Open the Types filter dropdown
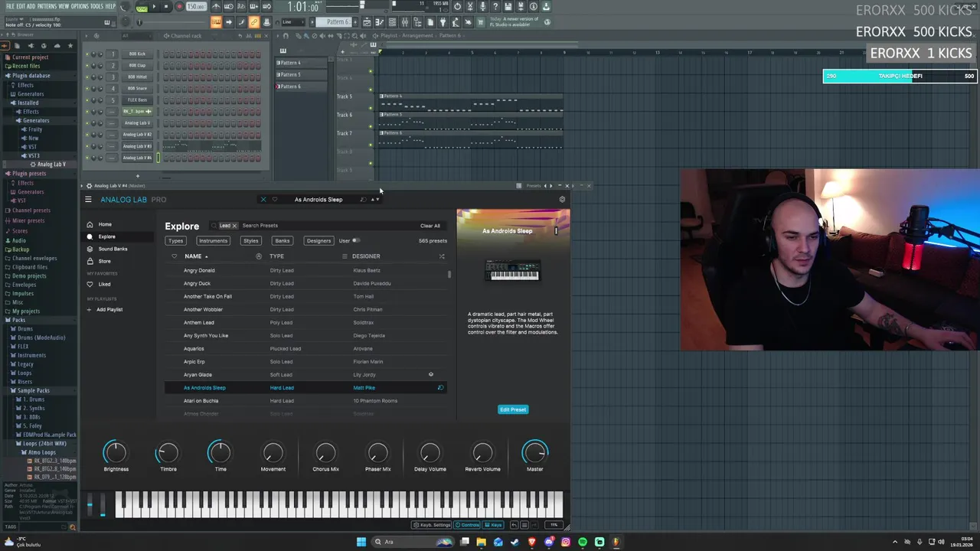The width and height of the screenshot is (980, 551). (175, 241)
